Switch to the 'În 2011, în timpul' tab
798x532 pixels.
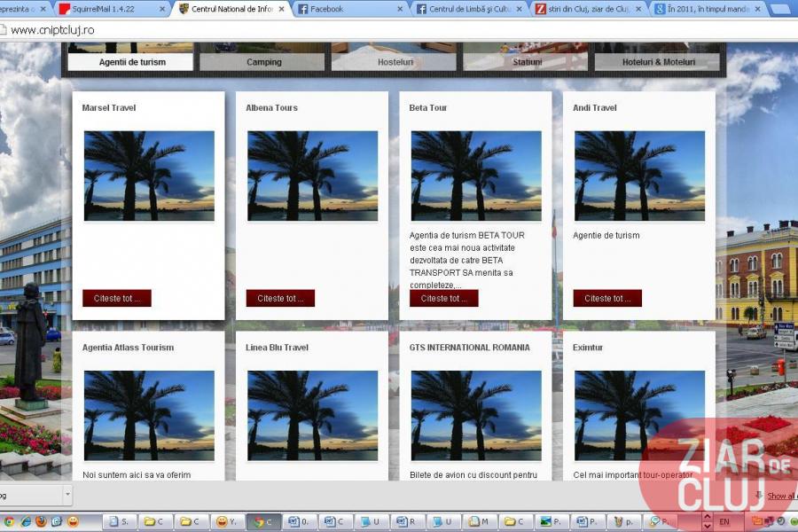tap(708, 9)
